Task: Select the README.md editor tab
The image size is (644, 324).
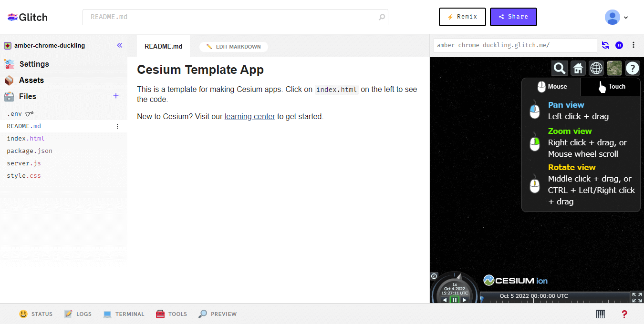Action: tap(163, 46)
